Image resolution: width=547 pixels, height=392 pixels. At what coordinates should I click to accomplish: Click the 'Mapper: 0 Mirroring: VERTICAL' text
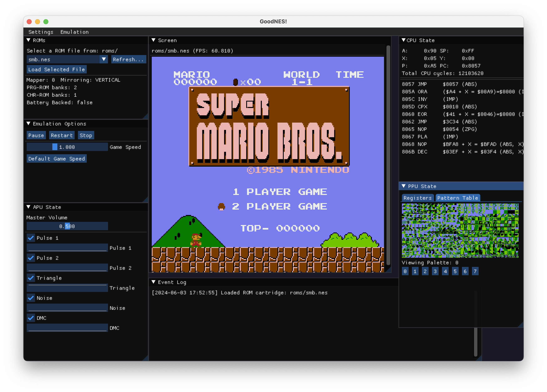73,80
